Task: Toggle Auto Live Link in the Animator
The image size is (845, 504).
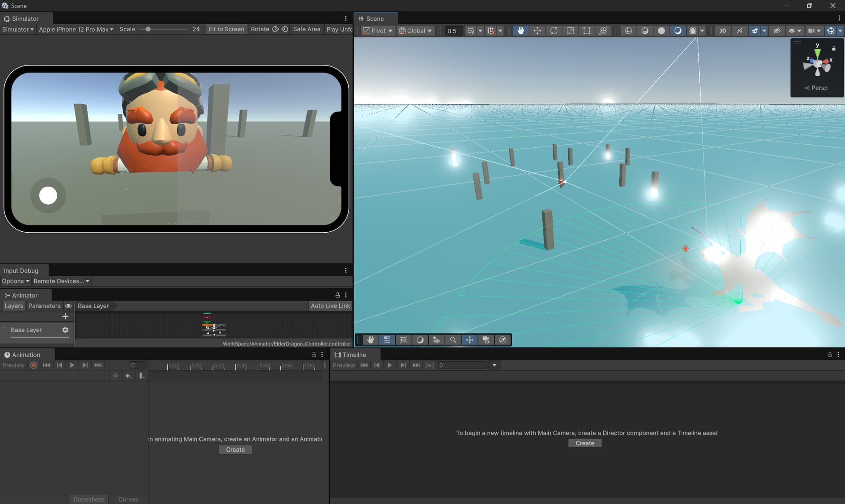Action: pos(330,306)
